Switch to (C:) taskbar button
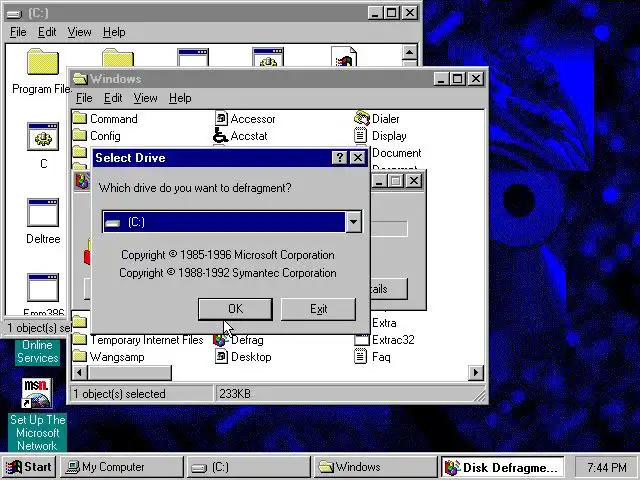Screen dimensions: 640x480 tap(249, 467)
